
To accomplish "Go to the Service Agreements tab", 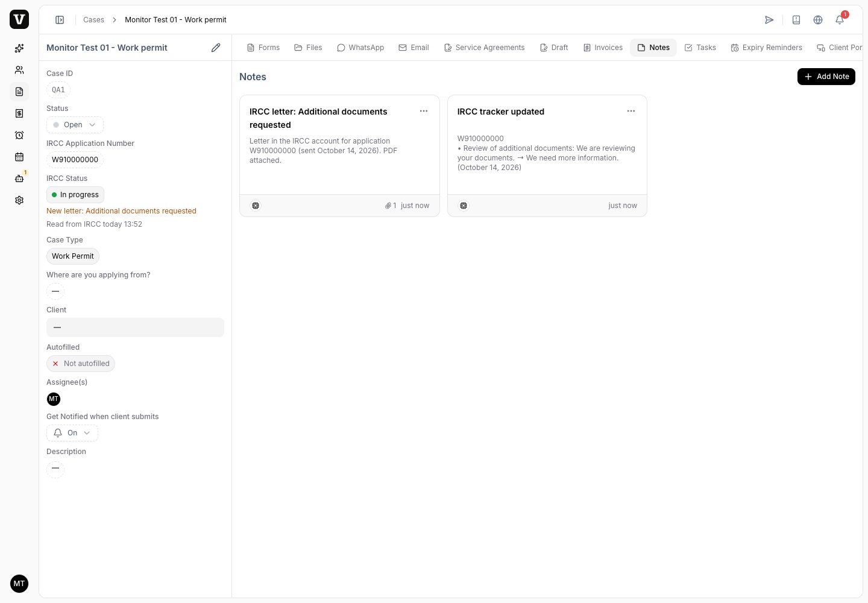I will point(484,48).
